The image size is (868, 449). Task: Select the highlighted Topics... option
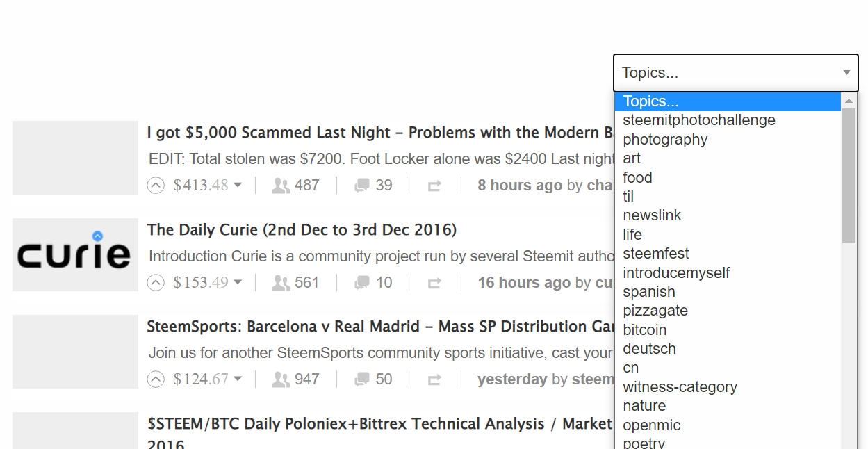tap(728, 101)
